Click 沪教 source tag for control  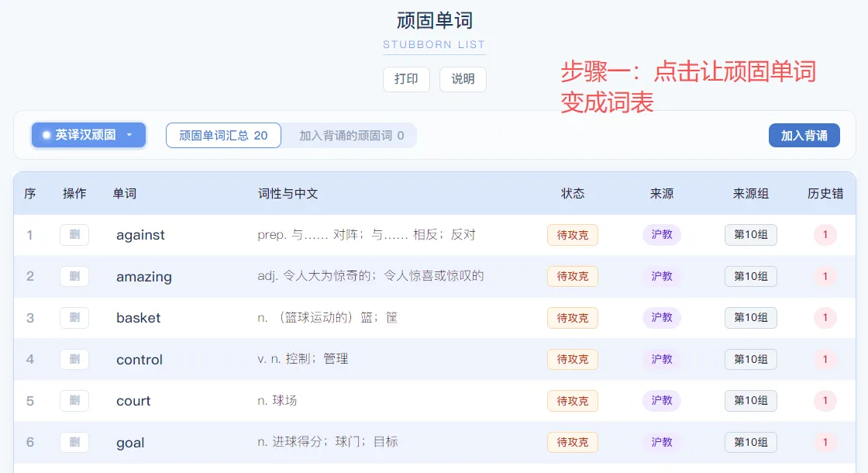(662, 360)
